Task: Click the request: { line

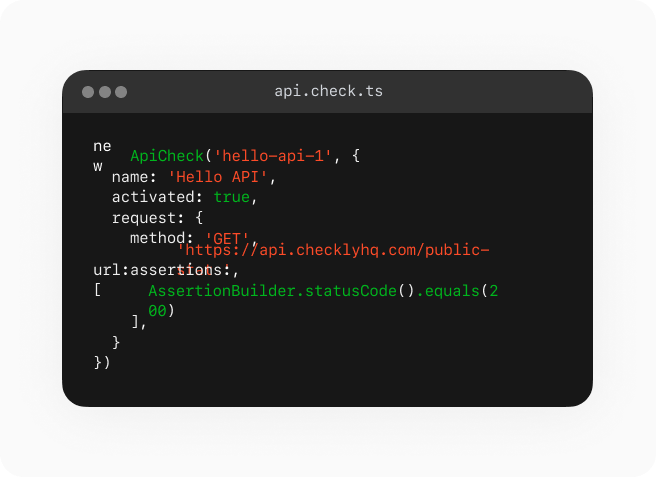Action: 157,218
